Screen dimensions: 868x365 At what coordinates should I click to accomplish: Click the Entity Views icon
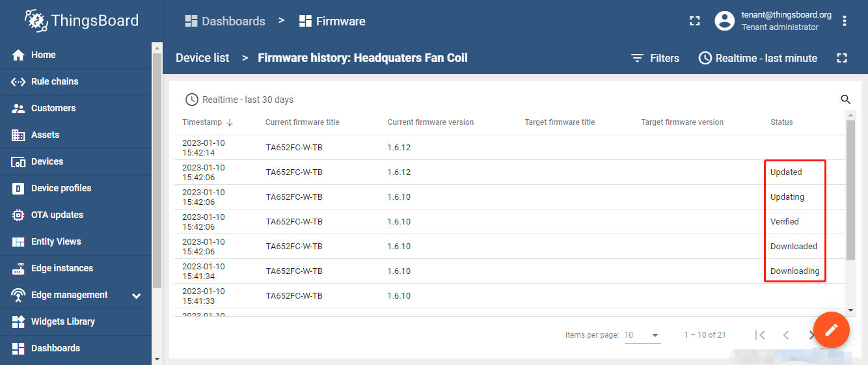point(18,242)
